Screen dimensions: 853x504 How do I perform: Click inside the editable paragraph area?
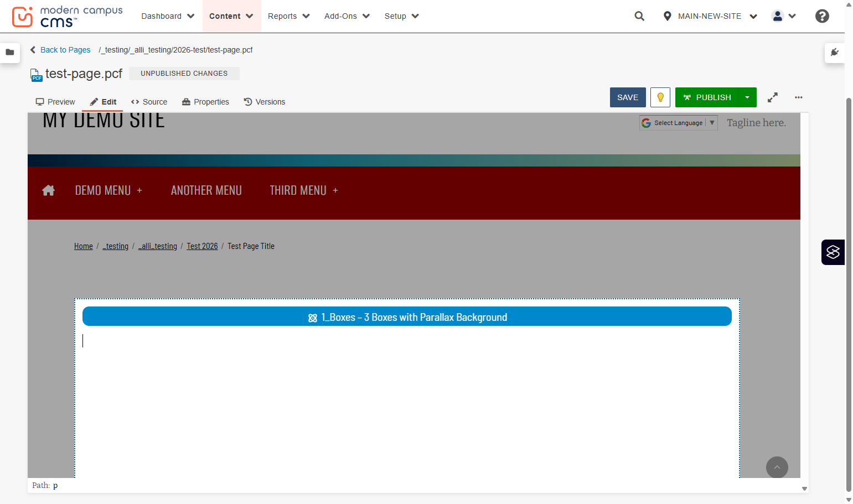point(407,341)
